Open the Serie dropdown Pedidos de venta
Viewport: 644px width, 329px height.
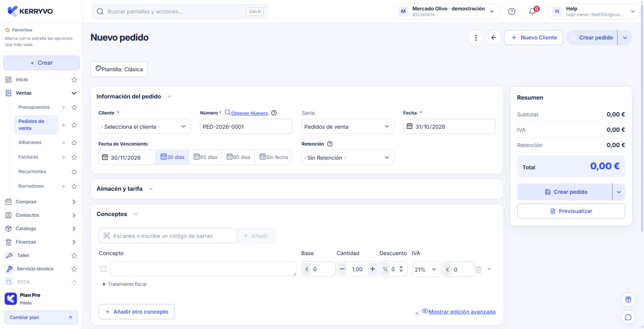(x=347, y=127)
